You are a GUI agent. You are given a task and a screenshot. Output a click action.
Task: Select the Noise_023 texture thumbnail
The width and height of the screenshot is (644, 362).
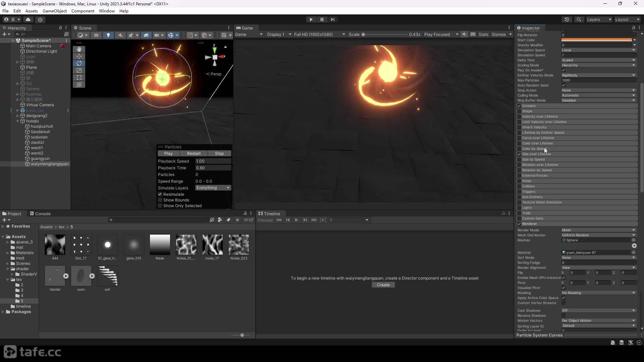[x=239, y=245]
